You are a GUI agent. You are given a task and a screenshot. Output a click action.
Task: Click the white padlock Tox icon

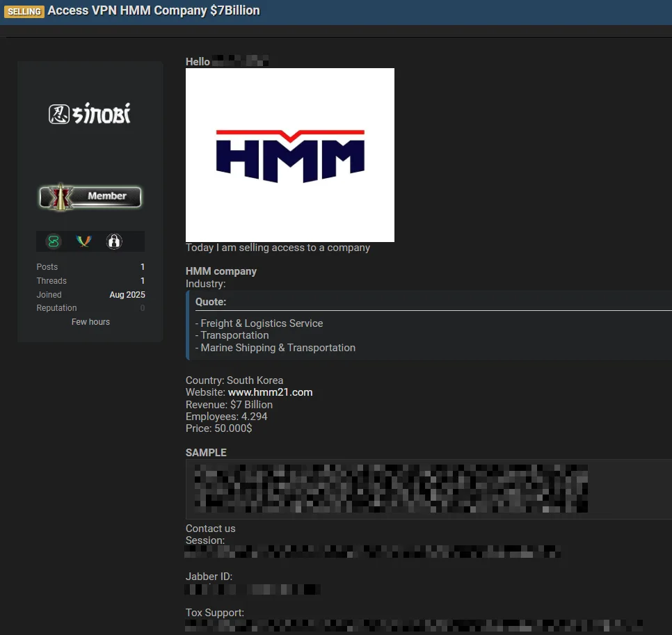[x=114, y=241]
